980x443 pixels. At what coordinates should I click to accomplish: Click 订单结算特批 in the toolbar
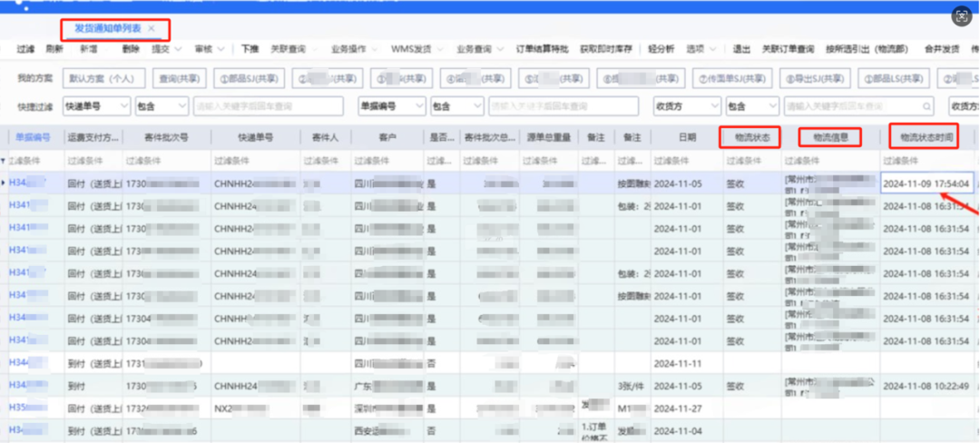coord(542,49)
